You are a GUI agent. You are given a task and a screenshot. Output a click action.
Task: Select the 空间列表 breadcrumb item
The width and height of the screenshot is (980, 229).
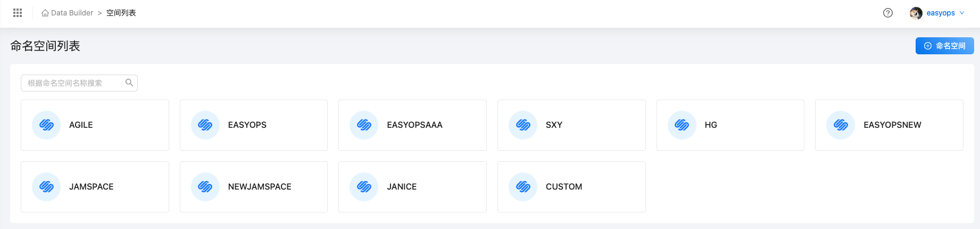(x=121, y=13)
